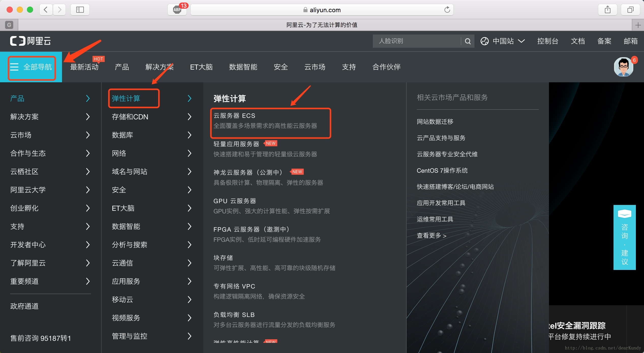The height and width of the screenshot is (353, 644).
Task: Click 查看更多 > link
Action: pos(431,236)
